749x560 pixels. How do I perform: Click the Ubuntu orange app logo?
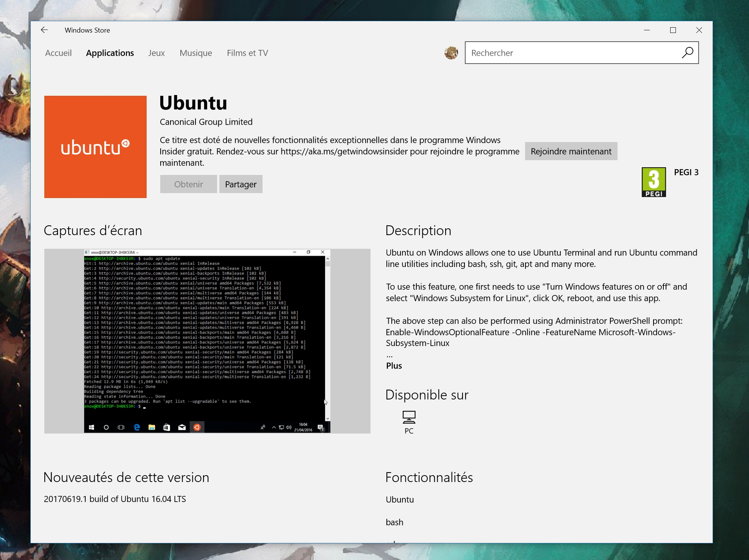pos(95,147)
